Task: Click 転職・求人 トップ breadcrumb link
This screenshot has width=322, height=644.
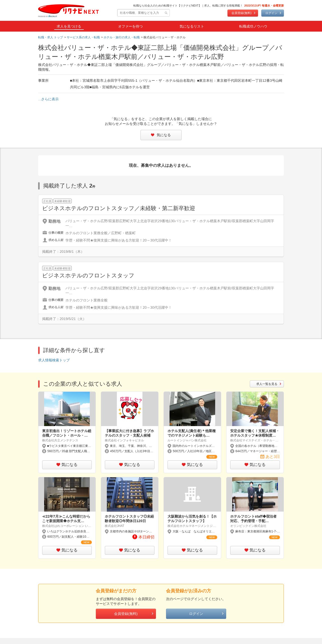Action: tap(50, 37)
